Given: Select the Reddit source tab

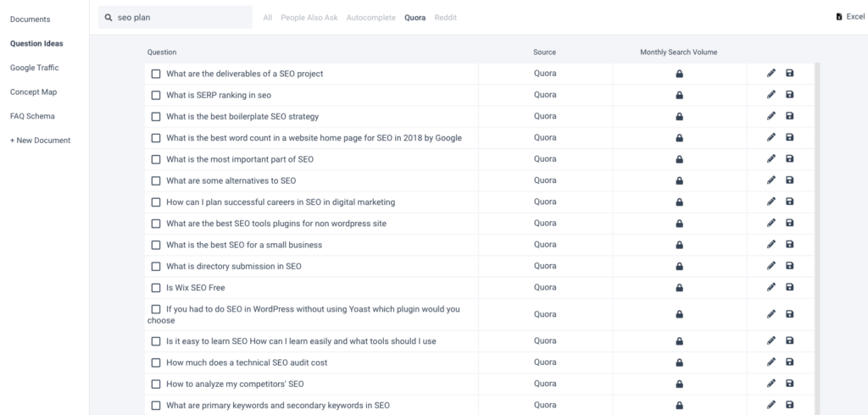Looking at the screenshot, I should click(445, 18).
